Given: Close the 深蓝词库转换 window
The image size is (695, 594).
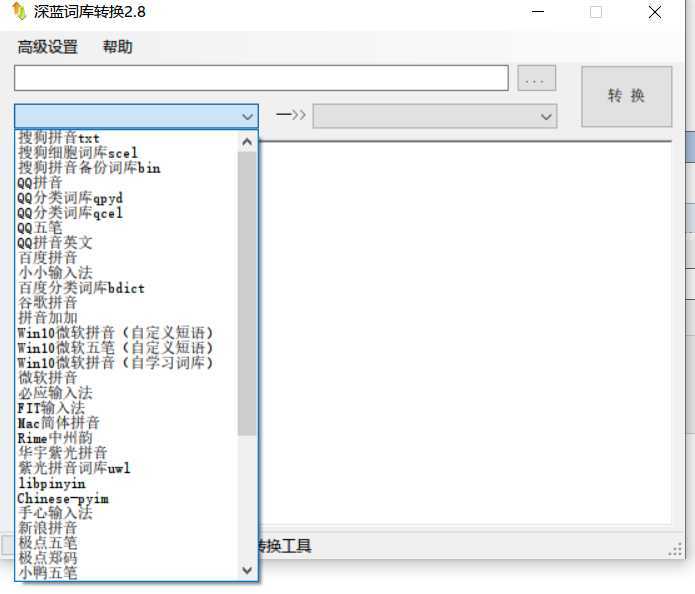Looking at the screenshot, I should coord(655,12).
